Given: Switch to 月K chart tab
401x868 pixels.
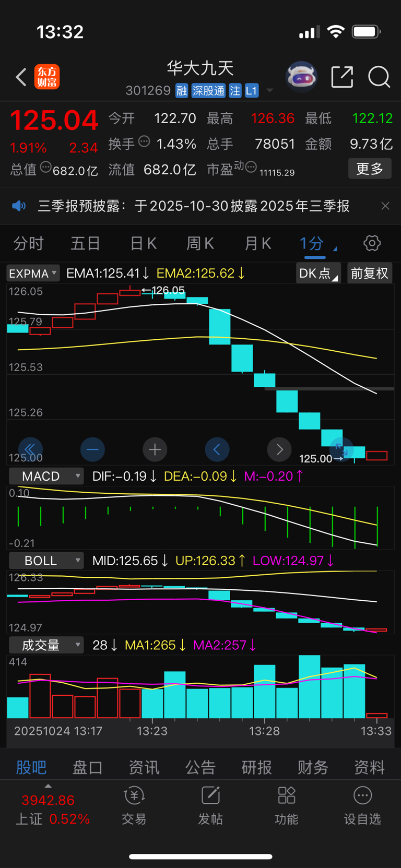Looking at the screenshot, I should [257, 243].
